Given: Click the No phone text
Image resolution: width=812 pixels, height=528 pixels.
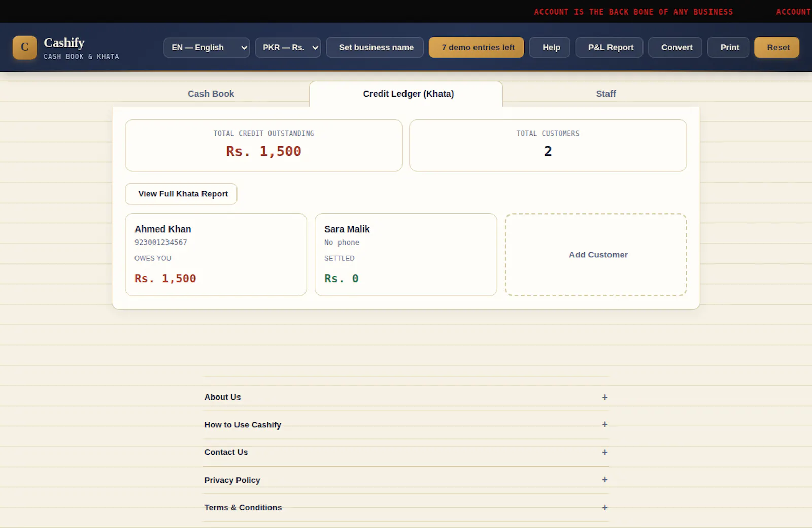Looking at the screenshot, I should [342, 243].
